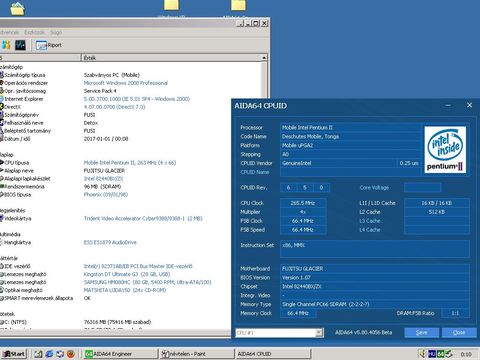Viewport: 480px width, 360px height.
Task: Open the Trident Video Accelerator link
Action: point(143,219)
